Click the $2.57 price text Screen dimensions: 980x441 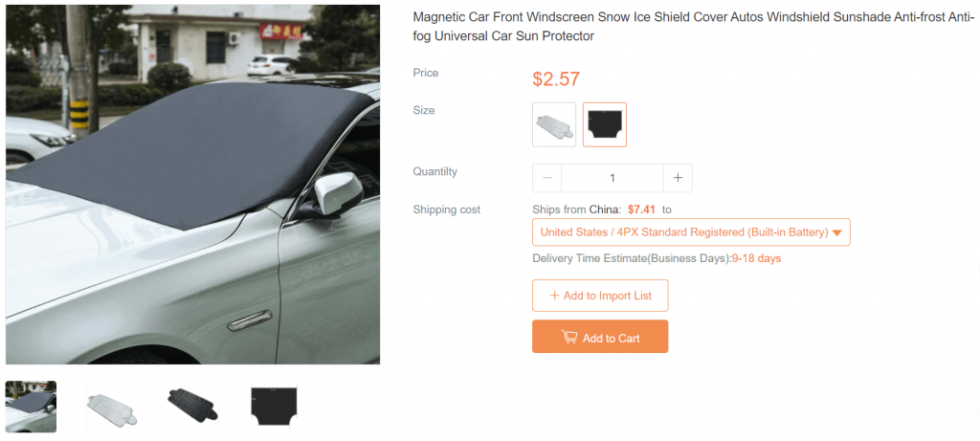pyautogui.click(x=556, y=79)
